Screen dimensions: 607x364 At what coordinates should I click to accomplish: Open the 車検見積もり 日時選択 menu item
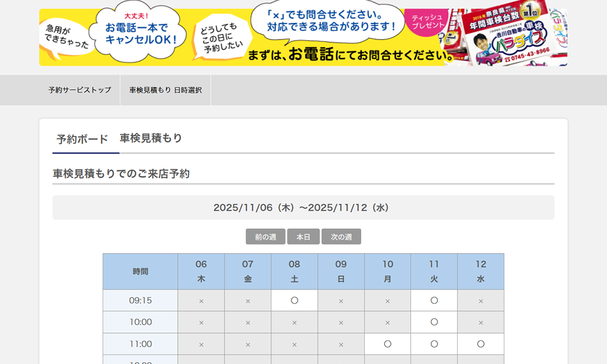pyautogui.click(x=165, y=90)
